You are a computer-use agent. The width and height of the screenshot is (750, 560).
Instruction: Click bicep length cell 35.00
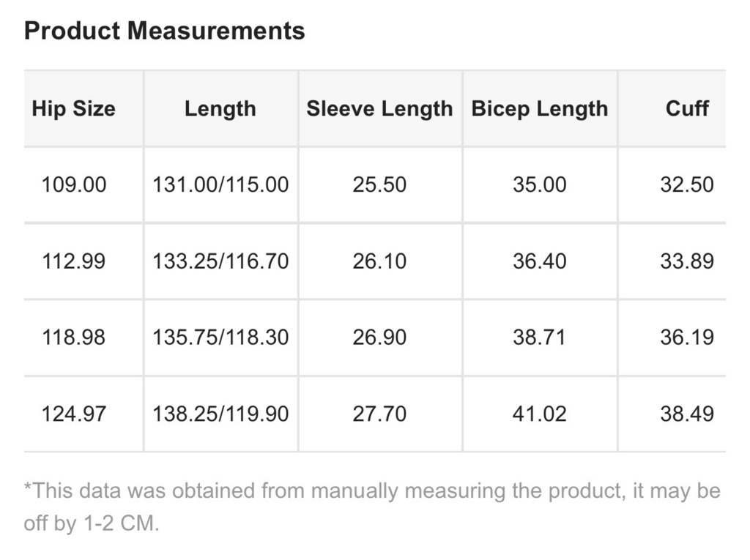[540, 184]
